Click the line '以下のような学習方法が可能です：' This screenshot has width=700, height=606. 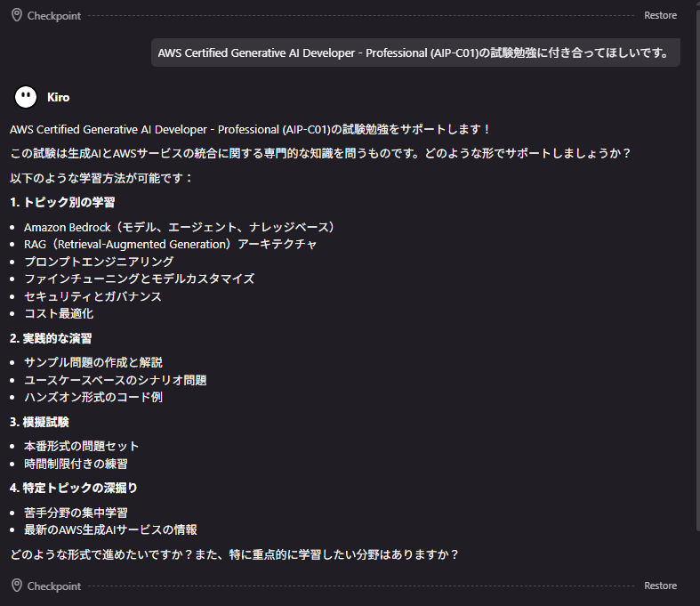pyautogui.click(x=101, y=178)
